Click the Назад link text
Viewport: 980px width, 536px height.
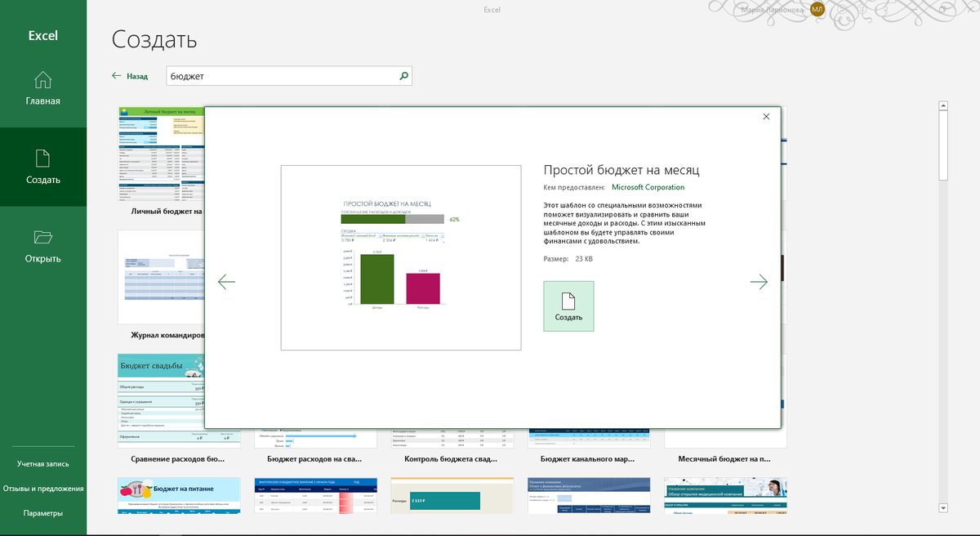[x=137, y=76]
